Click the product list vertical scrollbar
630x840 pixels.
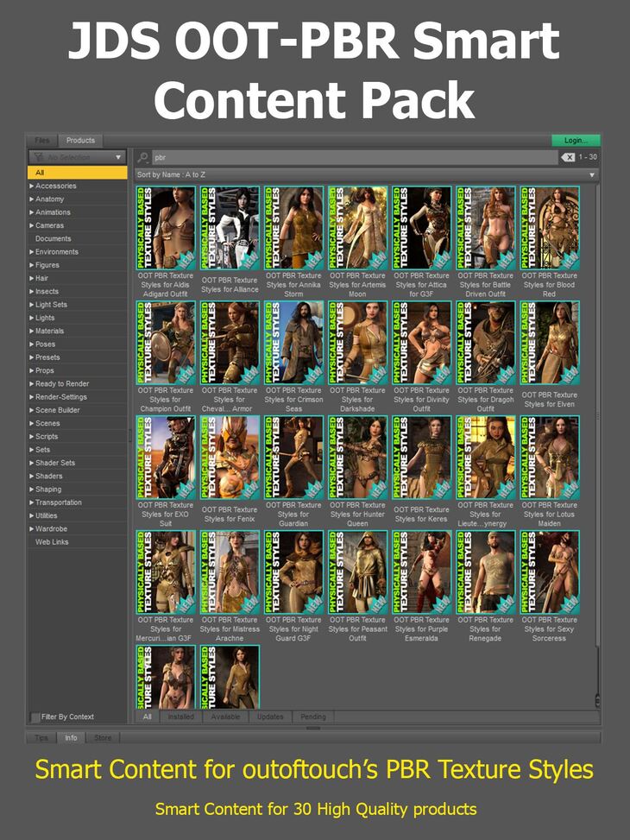pyautogui.click(x=596, y=432)
